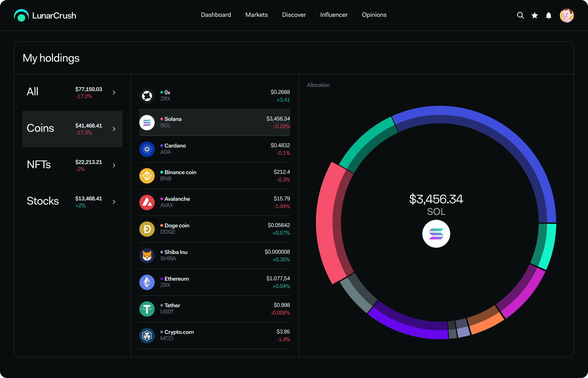Expand the Coins category chevron

[114, 129]
